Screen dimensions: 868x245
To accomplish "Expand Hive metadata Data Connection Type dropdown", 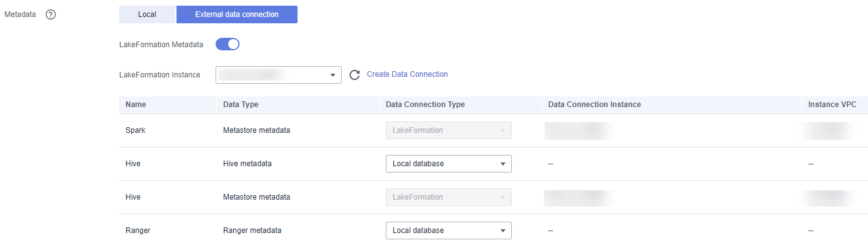I will pos(448,164).
